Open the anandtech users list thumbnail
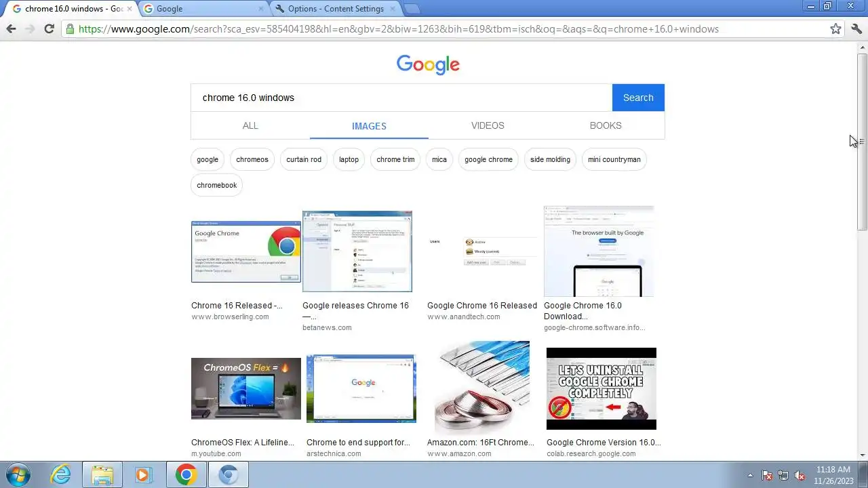This screenshot has width=868, height=488. (482, 251)
